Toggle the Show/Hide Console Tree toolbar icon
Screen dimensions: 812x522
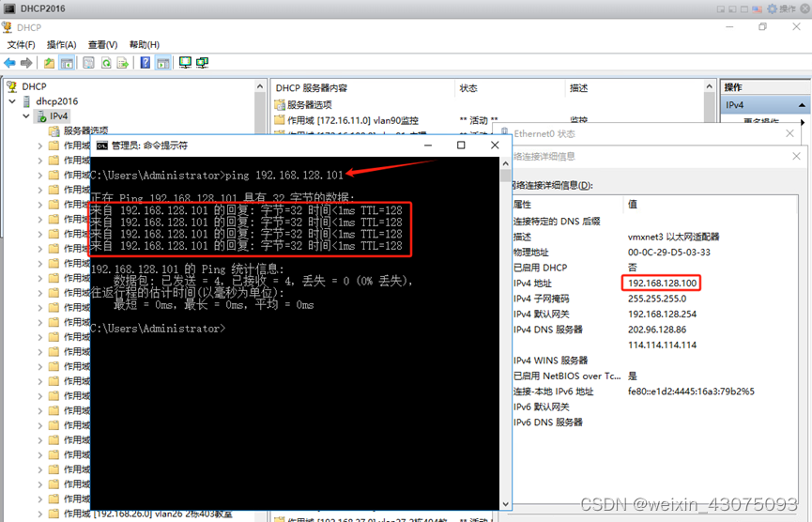click(67, 63)
